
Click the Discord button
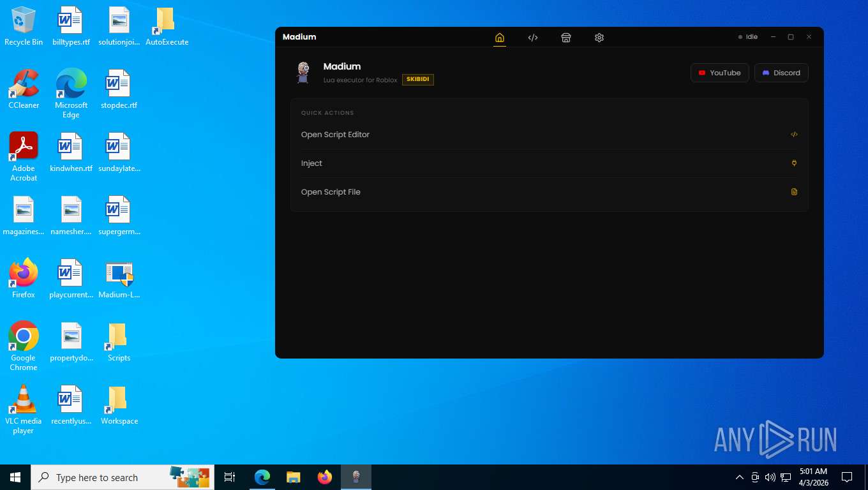(781, 73)
